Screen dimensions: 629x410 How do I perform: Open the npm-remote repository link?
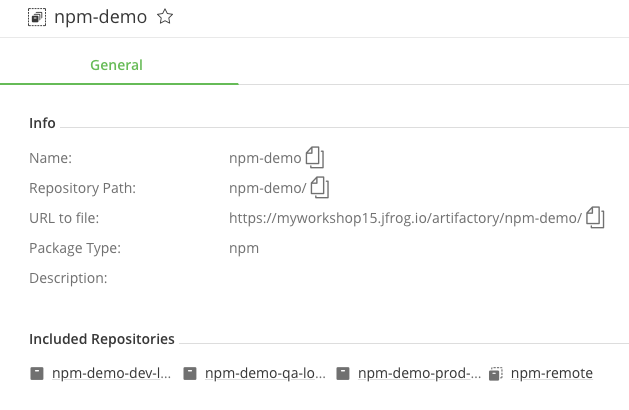point(552,373)
